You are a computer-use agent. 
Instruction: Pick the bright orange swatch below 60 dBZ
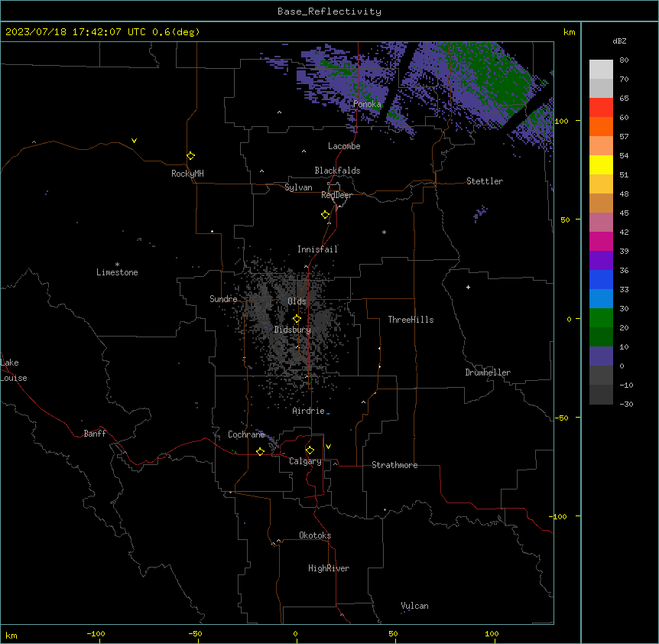pos(601,126)
